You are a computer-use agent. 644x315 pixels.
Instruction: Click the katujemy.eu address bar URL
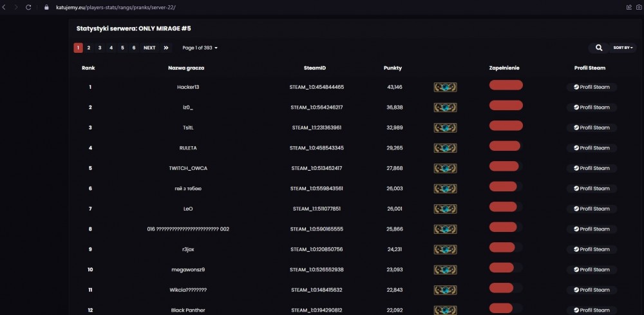(116, 7)
